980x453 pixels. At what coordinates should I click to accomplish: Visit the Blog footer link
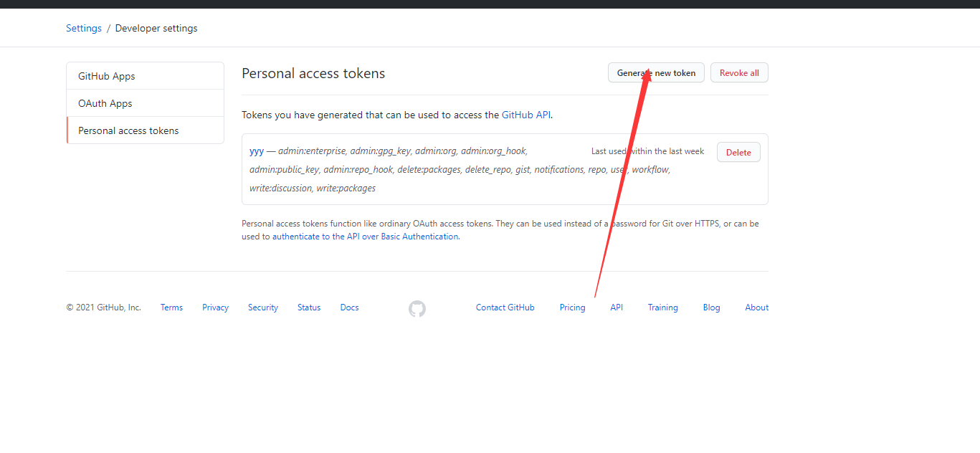click(x=711, y=307)
